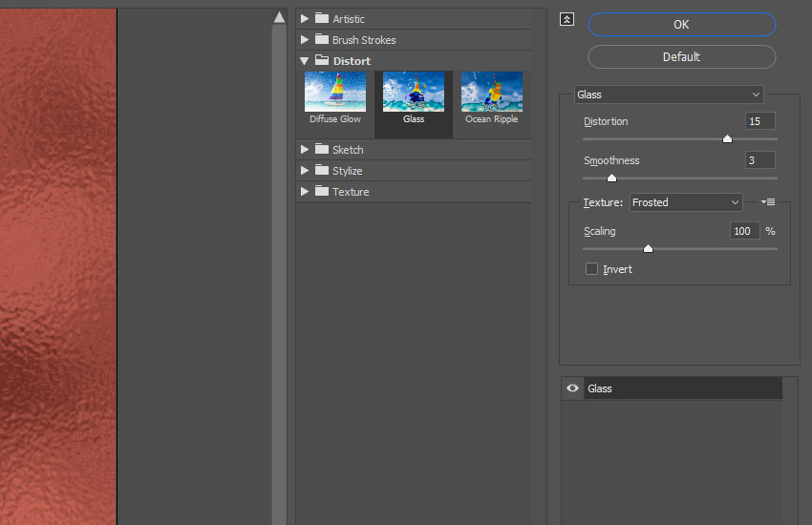This screenshot has width=812, height=525.
Task: Hide the Glass effect layer with eye icon
Action: pyautogui.click(x=572, y=388)
